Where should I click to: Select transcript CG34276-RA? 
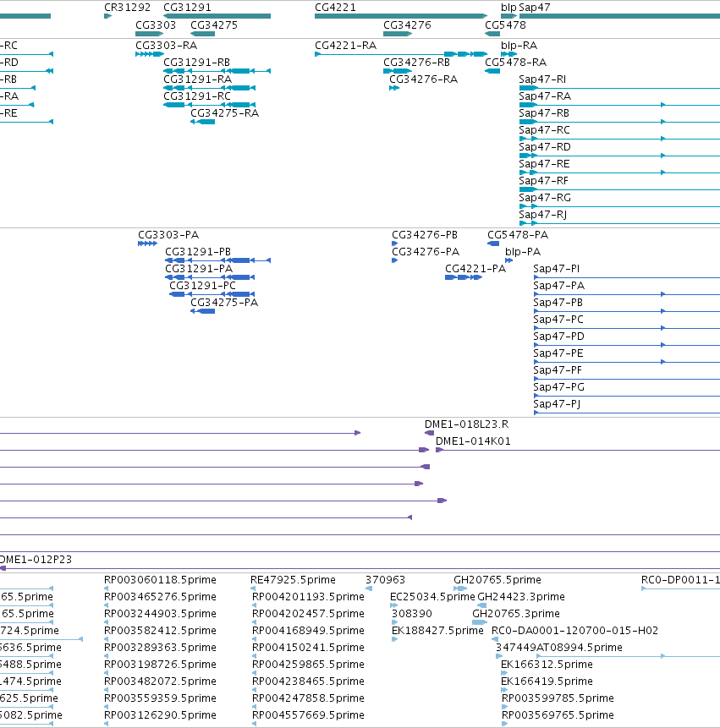point(423,79)
